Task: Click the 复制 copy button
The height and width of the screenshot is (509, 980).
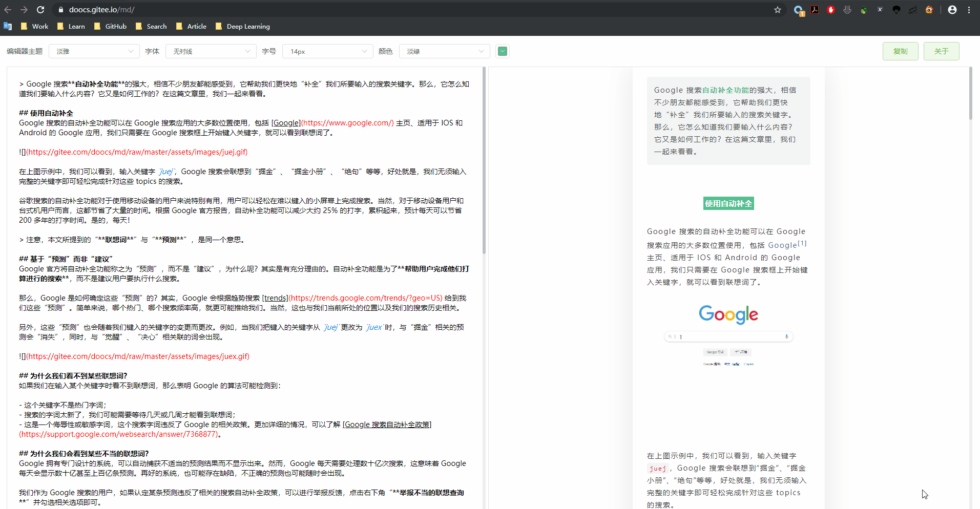Action: pos(900,51)
